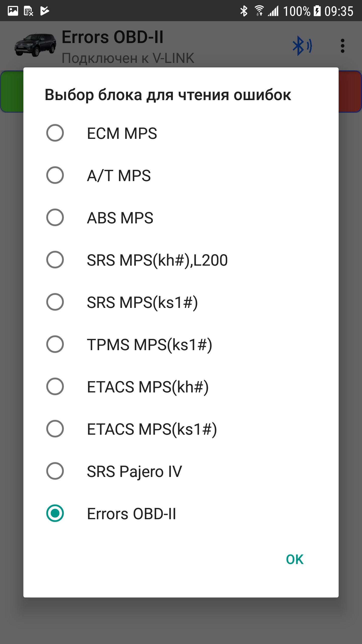Tap the cellular signal strength icon
This screenshot has width=362, height=644.
(273, 11)
